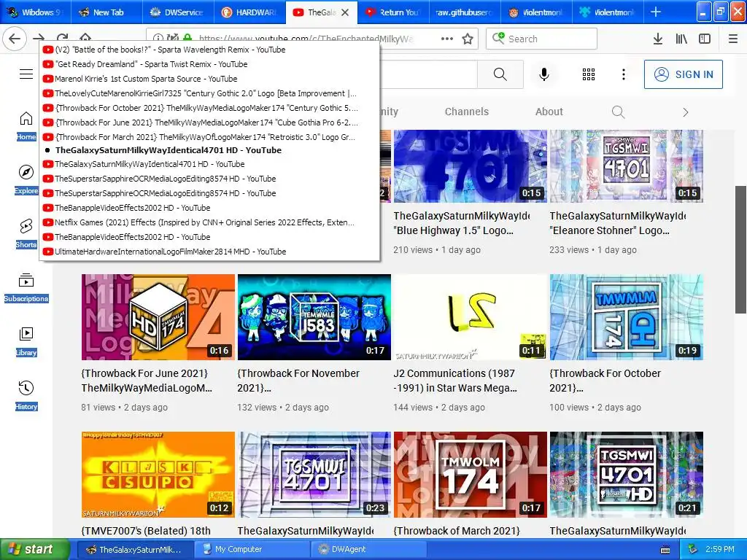Switch to the About tab
747x560 pixels.
pyautogui.click(x=549, y=112)
